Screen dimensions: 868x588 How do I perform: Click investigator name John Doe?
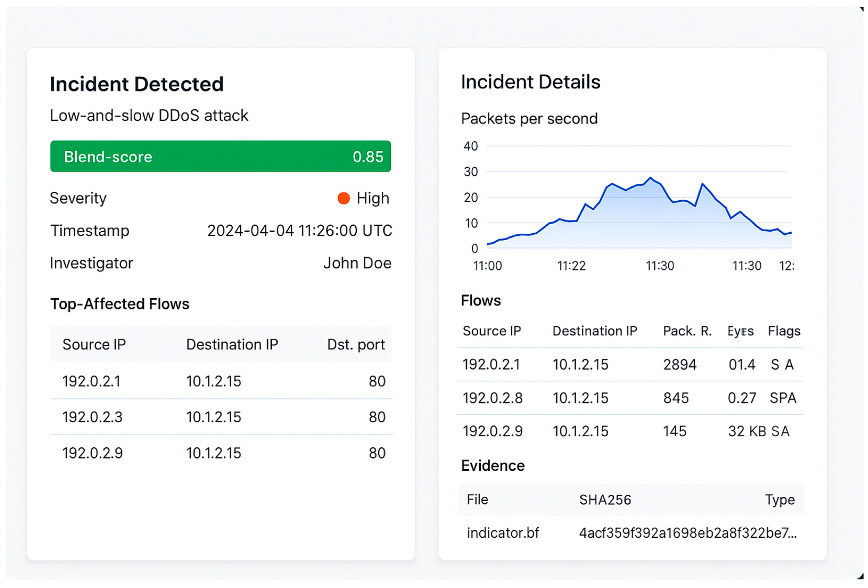pos(357,263)
